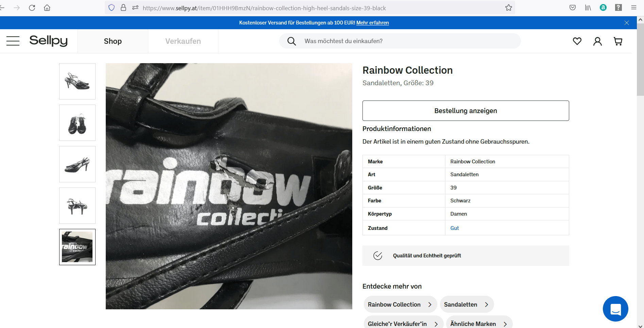Open the hamburger menu next to Sellpy
This screenshot has width=644, height=328.
(13, 41)
